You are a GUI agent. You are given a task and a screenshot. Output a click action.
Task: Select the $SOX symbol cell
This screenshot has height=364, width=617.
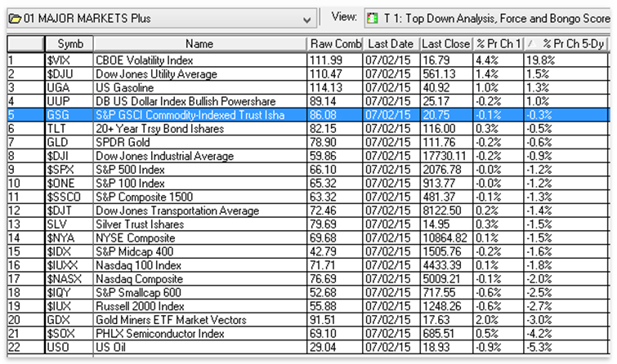[69, 334]
